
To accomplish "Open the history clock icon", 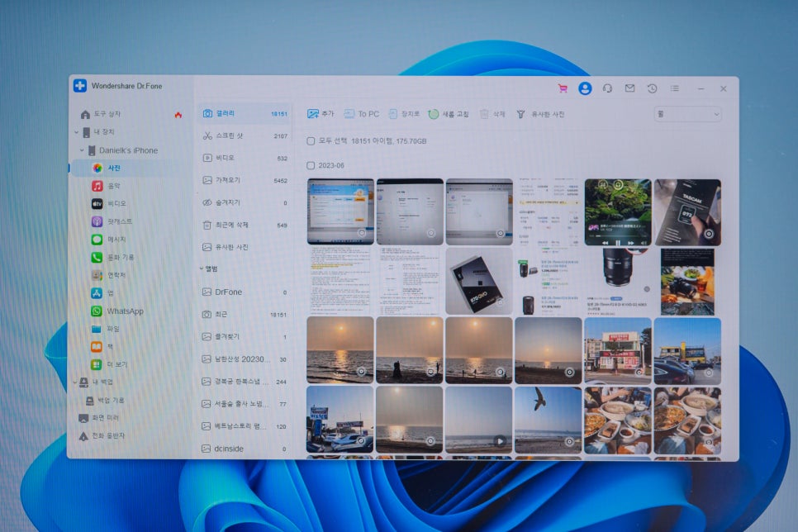I will pyautogui.click(x=652, y=88).
